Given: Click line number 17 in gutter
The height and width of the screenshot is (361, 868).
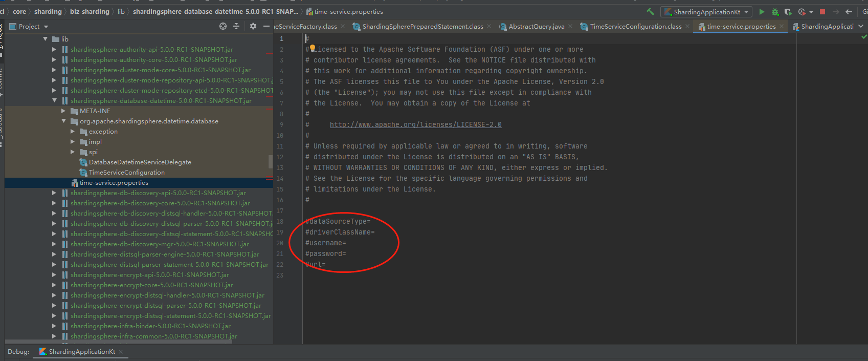Looking at the screenshot, I should 280,210.
